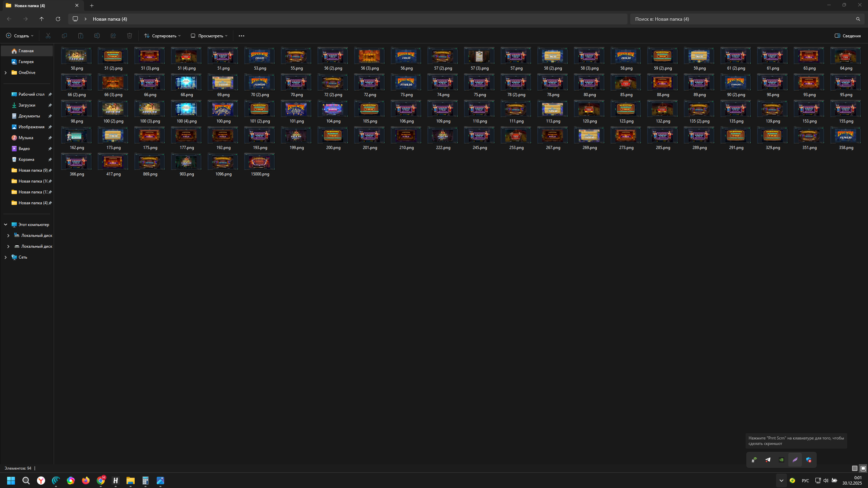Select the Cut icon in the toolbar
This screenshot has height=488, width=868.
click(x=48, y=36)
